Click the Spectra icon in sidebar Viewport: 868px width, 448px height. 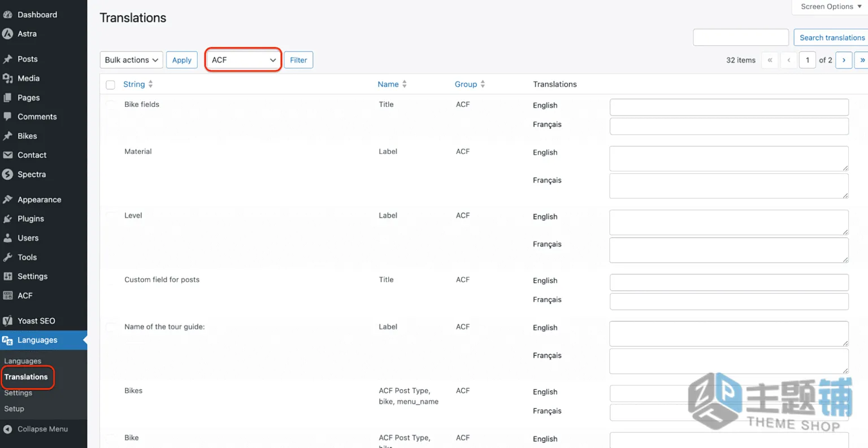(7, 174)
